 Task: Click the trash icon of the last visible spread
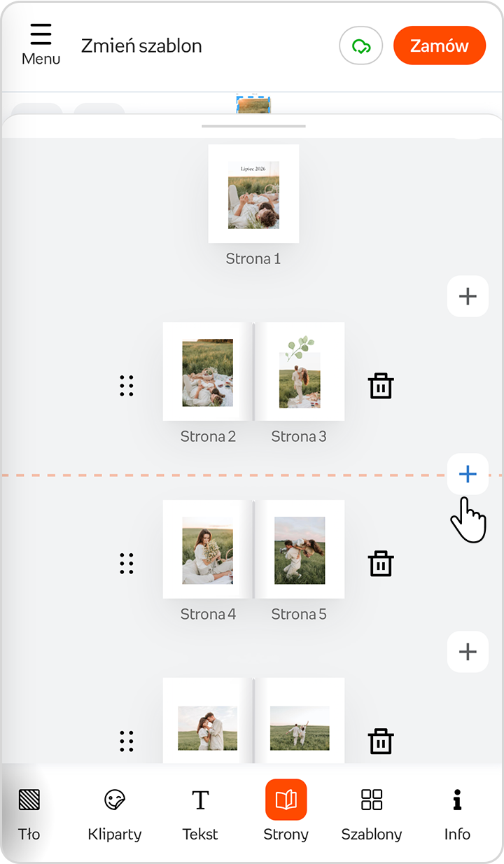381,741
